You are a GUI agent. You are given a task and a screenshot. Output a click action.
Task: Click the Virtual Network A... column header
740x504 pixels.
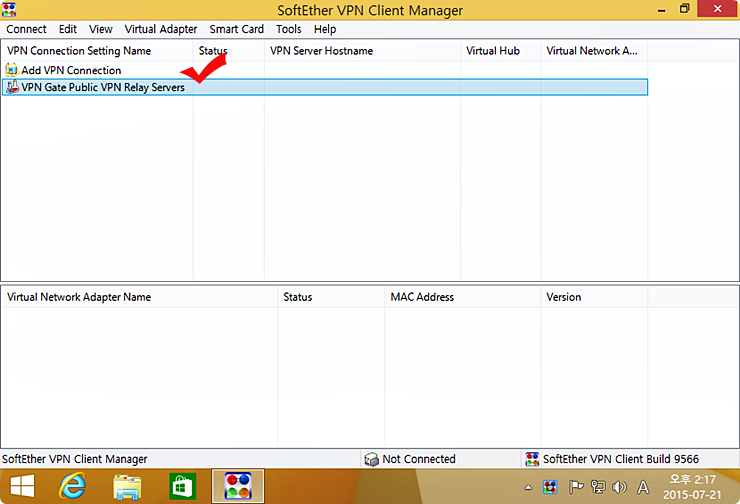594,50
